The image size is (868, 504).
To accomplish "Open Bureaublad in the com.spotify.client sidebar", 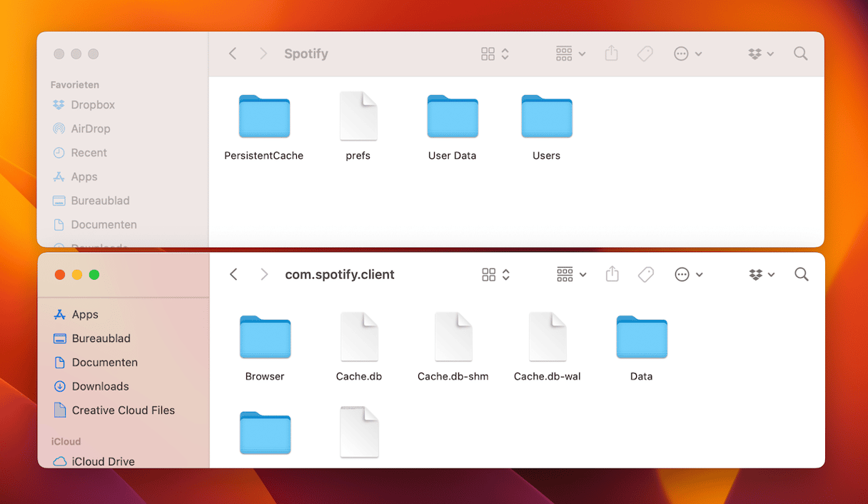I will coord(92,338).
